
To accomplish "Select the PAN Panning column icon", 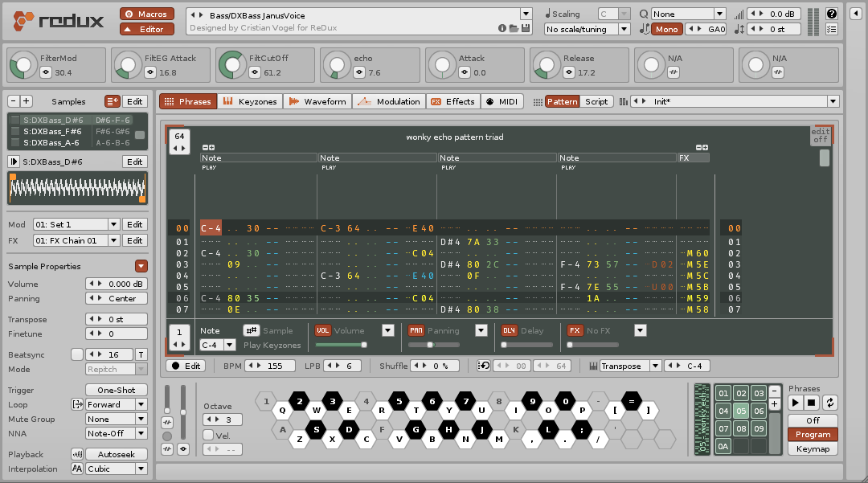I will click(x=416, y=330).
